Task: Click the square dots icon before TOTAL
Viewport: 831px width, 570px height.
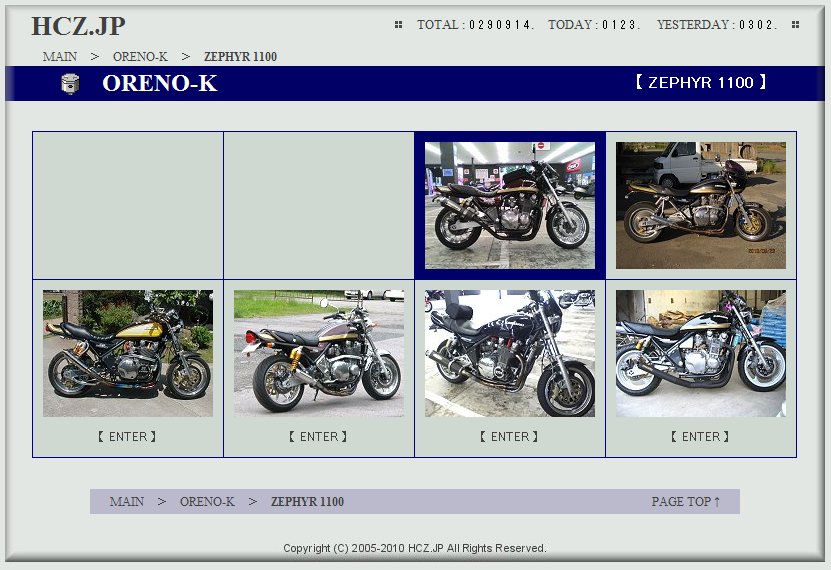Action: coord(399,24)
